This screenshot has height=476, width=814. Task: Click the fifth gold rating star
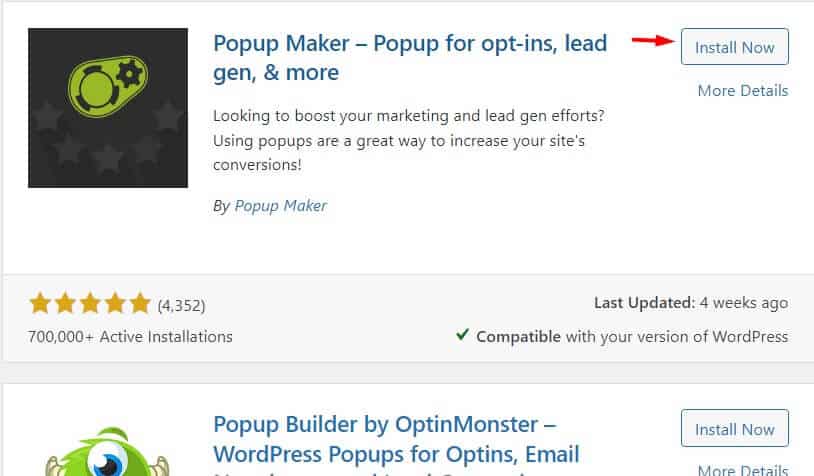tap(140, 303)
